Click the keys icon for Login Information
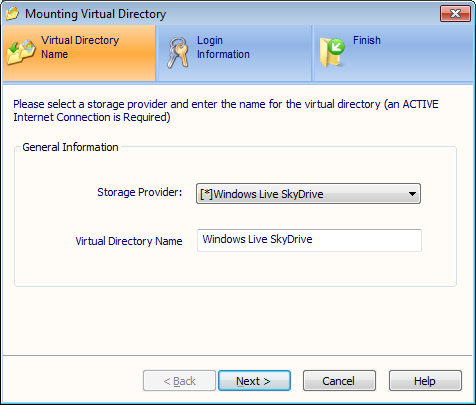 (x=178, y=53)
